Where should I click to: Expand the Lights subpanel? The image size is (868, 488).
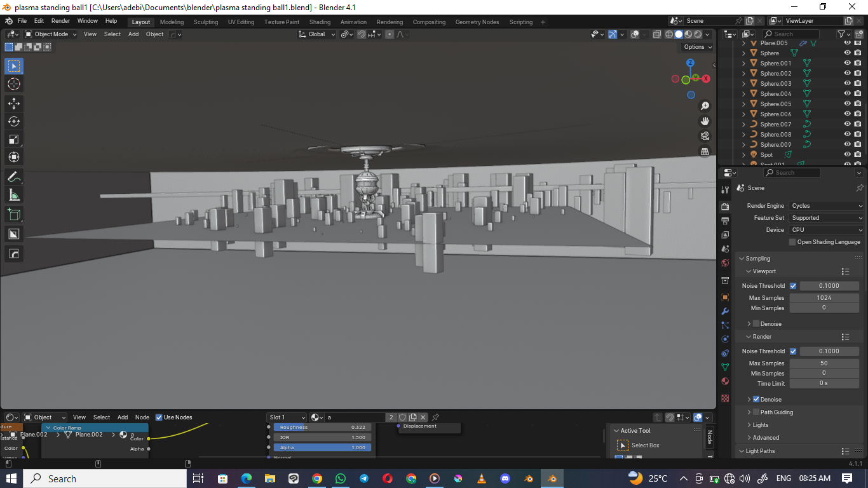[760, 425]
